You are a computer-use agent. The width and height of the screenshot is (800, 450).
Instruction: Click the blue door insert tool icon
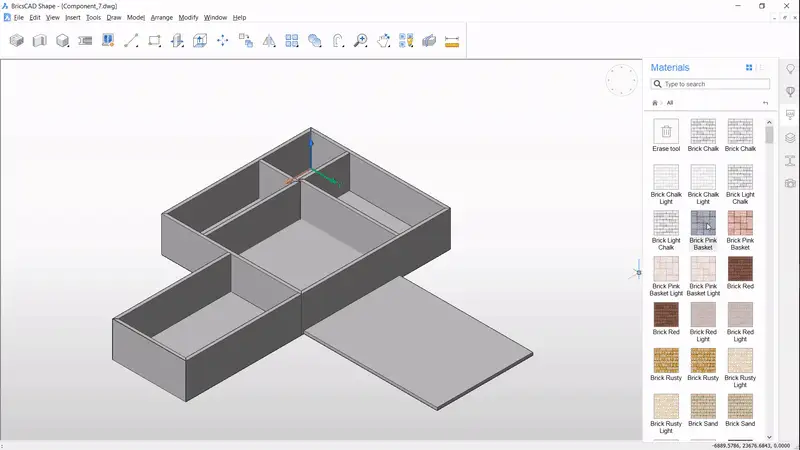(108, 40)
